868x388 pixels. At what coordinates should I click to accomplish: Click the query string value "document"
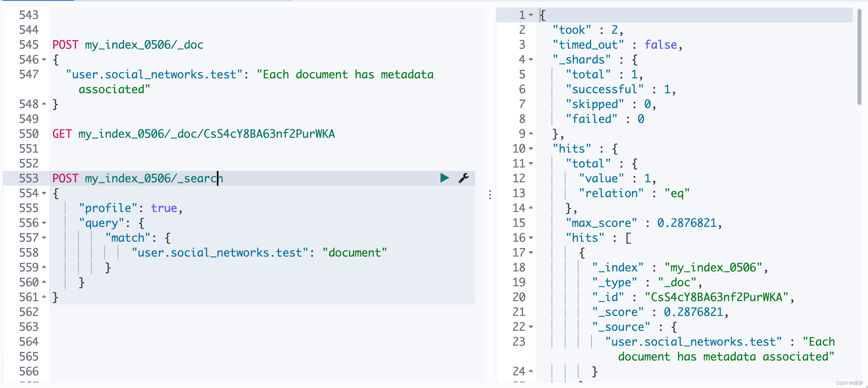354,252
